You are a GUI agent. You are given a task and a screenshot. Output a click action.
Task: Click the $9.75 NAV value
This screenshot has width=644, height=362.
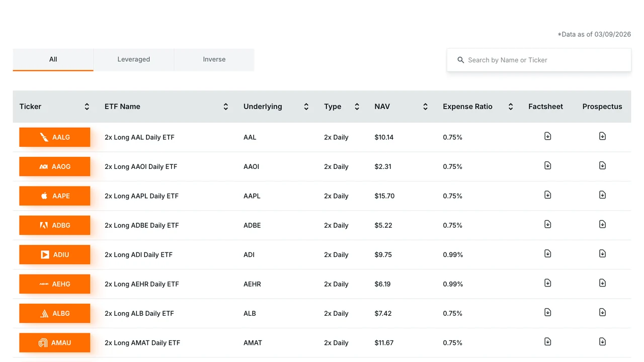pos(383,254)
